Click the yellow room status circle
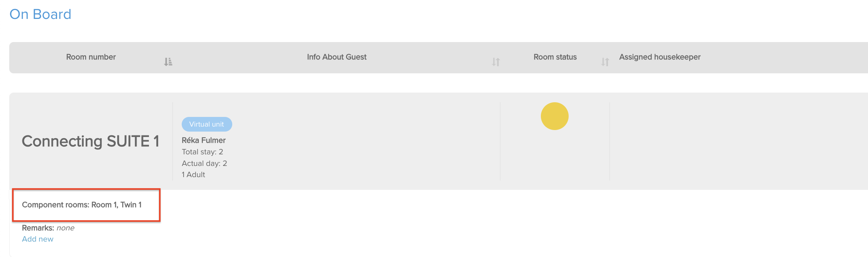 554,116
